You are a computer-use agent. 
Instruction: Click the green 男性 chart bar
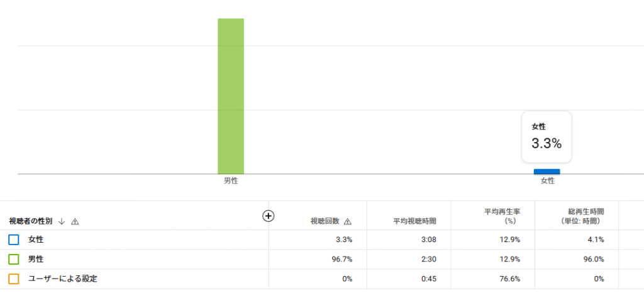pos(231,96)
